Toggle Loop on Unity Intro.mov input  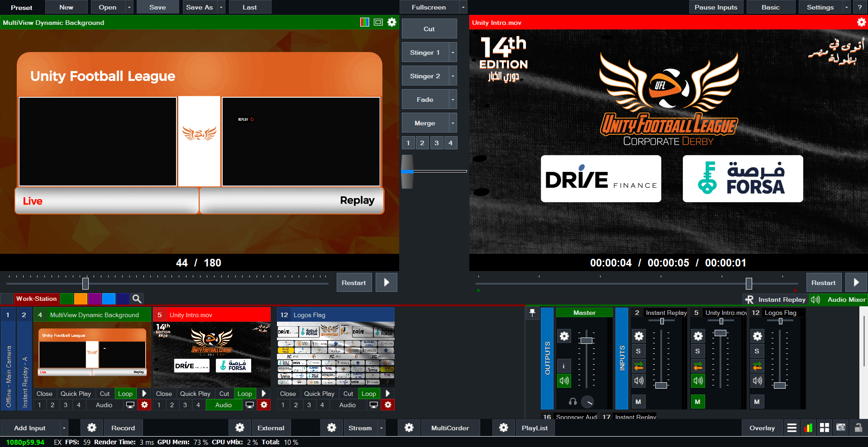click(x=245, y=394)
